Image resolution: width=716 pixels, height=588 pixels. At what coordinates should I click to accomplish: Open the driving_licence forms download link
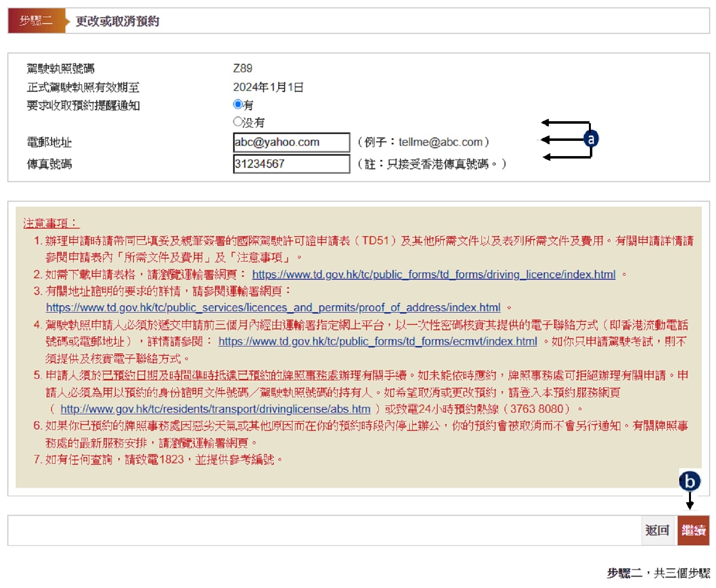click(x=433, y=274)
